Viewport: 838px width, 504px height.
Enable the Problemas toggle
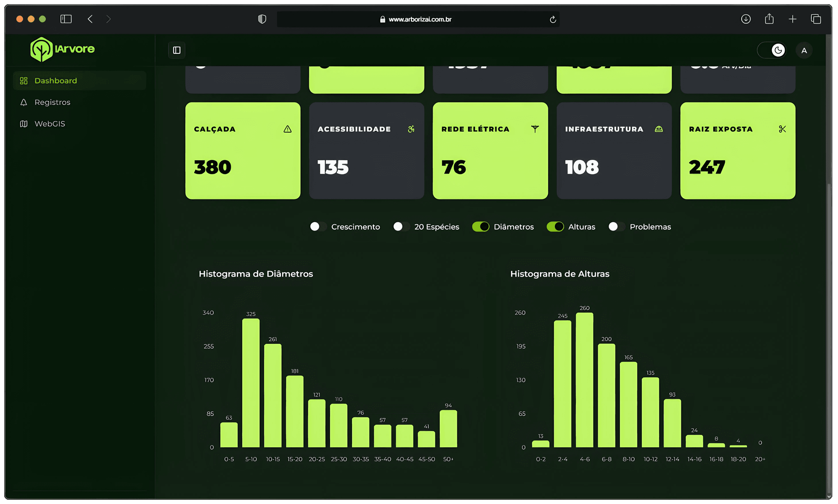coord(616,226)
